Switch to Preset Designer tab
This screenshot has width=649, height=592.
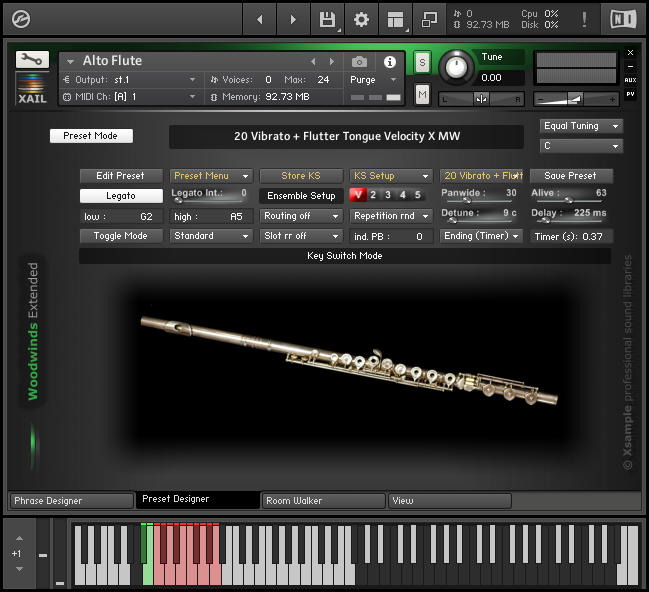(198, 499)
